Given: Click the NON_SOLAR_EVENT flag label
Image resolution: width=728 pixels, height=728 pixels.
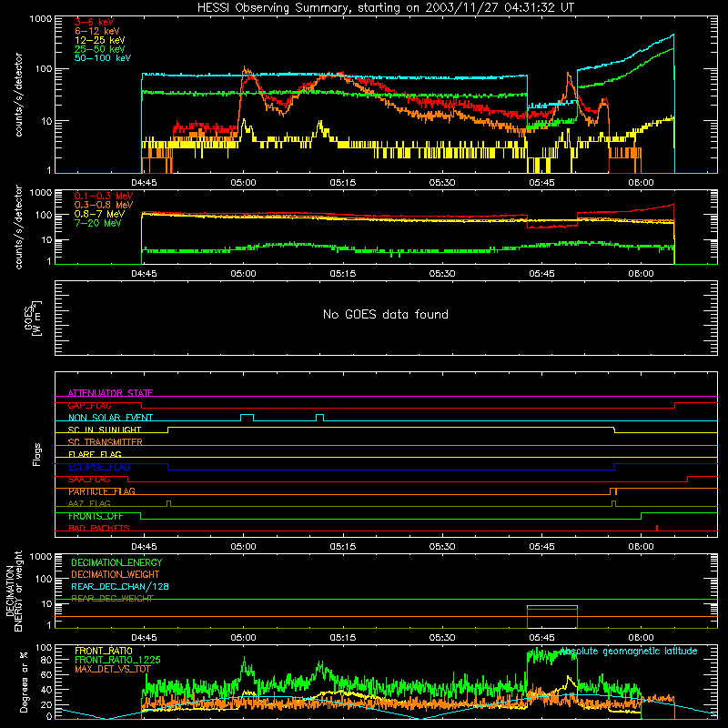Looking at the screenshot, I should [110, 418].
